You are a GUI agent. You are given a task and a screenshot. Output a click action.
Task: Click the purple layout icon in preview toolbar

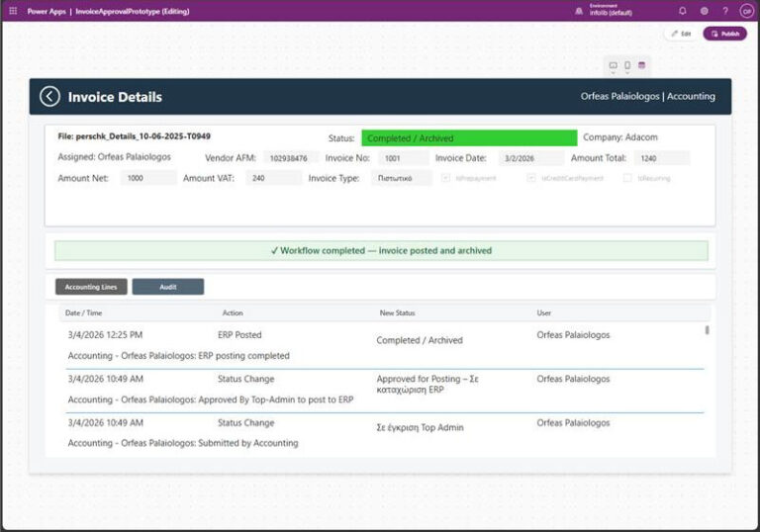click(x=641, y=65)
